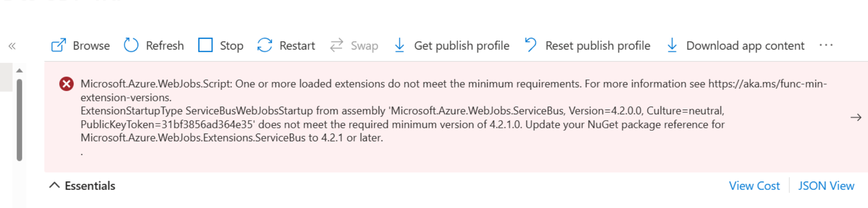Click the Download app content arrow icon
This screenshot has width=868, height=208.
[672, 45]
